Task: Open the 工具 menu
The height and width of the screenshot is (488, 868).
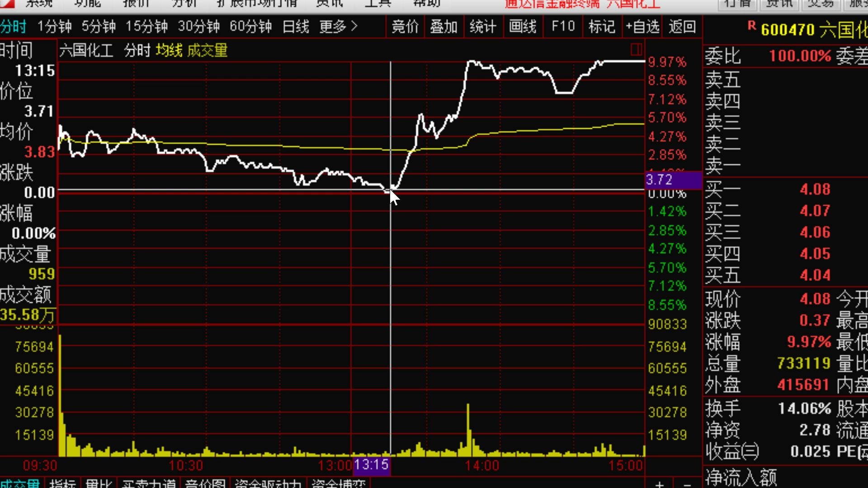Action: (x=378, y=4)
